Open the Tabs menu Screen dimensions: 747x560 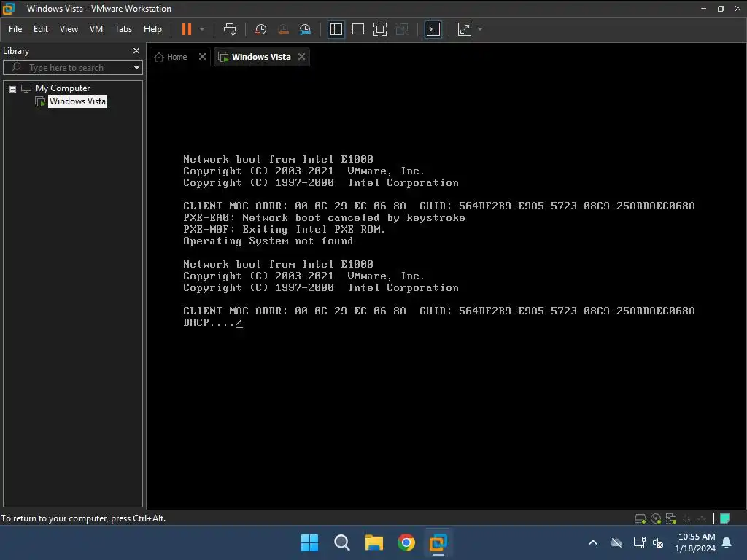pos(123,29)
